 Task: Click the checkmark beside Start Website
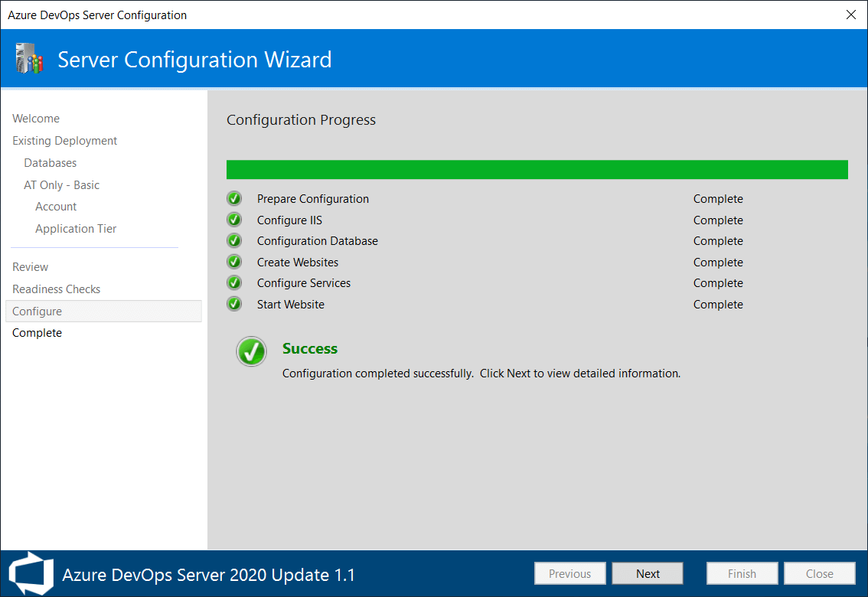pyautogui.click(x=234, y=305)
